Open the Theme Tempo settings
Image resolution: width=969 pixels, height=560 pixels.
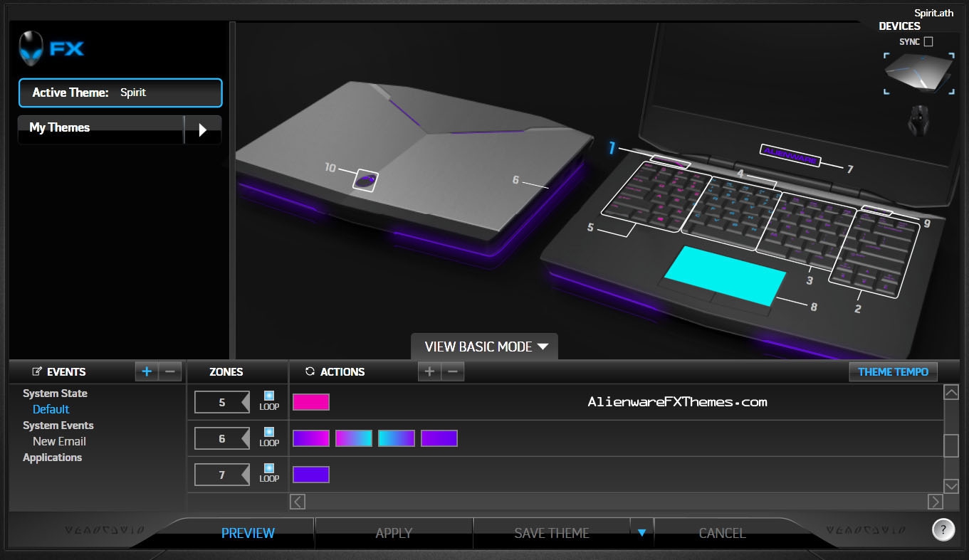point(893,371)
